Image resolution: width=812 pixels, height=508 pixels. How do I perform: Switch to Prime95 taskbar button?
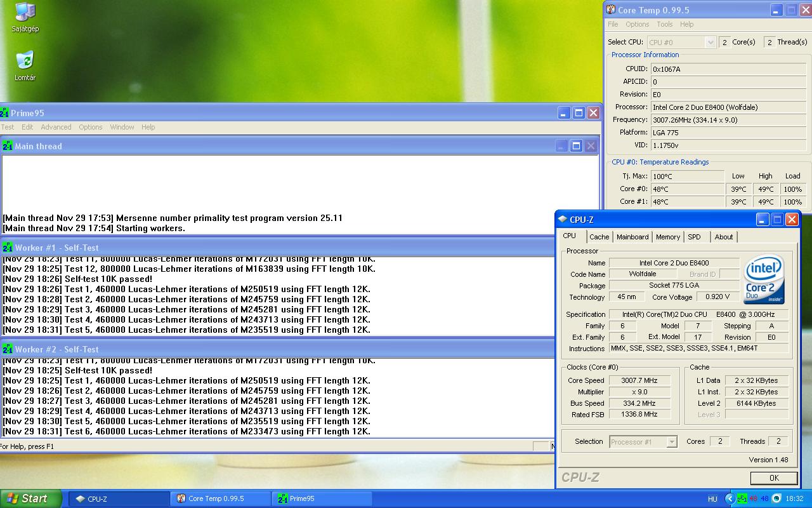click(x=322, y=498)
